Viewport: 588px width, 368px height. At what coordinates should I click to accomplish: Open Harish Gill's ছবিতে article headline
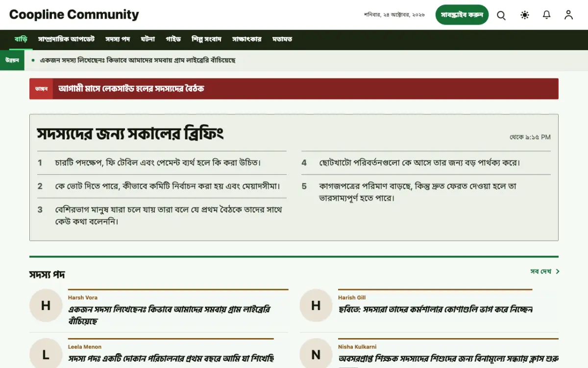(435, 310)
